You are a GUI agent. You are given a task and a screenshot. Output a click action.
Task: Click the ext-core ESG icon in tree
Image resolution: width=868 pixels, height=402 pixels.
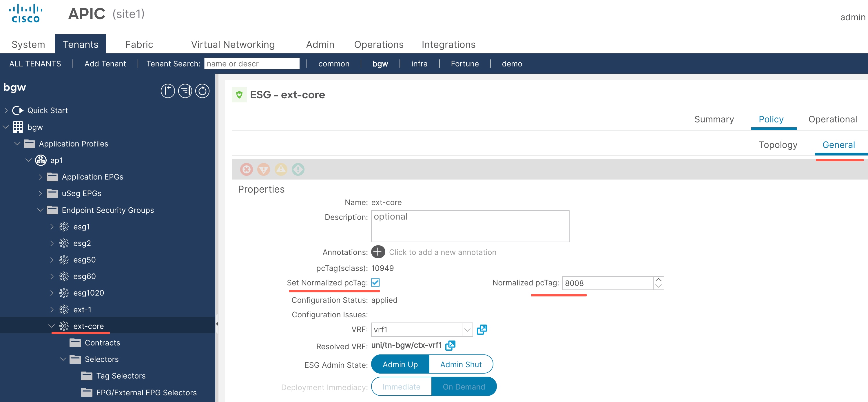(x=64, y=326)
